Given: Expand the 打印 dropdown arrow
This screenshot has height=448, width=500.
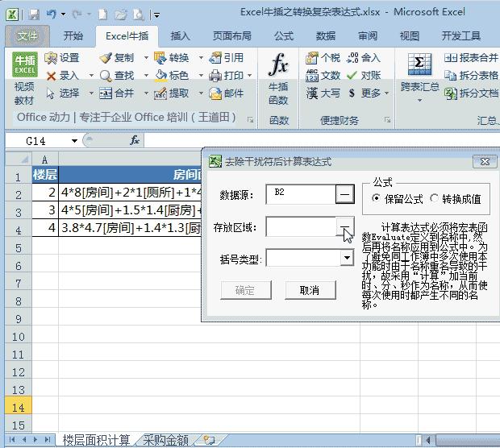Looking at the screenshot, I should (x=250, y=76).
